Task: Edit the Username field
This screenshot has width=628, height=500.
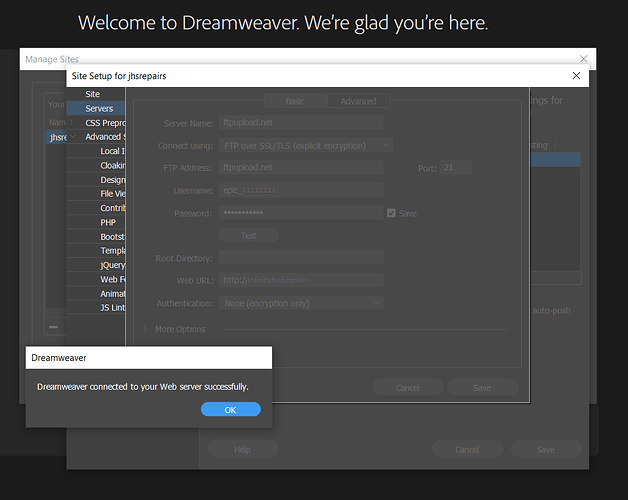Action: click(x=301, y=190)
